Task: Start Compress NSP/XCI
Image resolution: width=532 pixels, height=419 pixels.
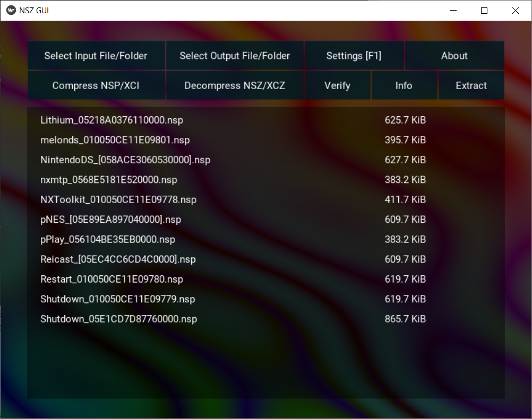Action: [x=96, y=85]
